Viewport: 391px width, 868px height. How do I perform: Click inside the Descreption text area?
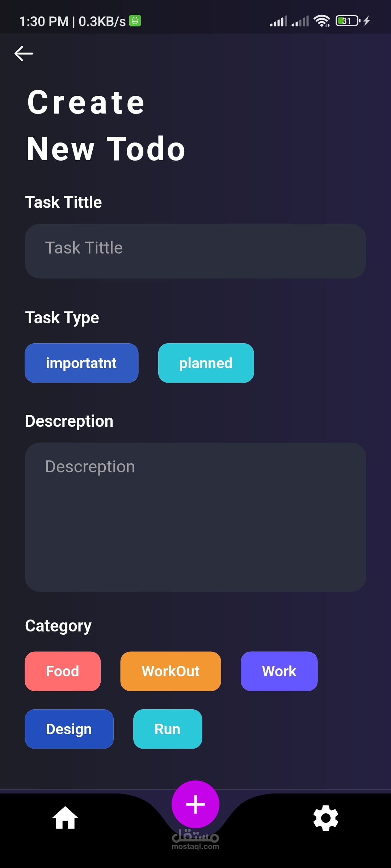[195, 517]
